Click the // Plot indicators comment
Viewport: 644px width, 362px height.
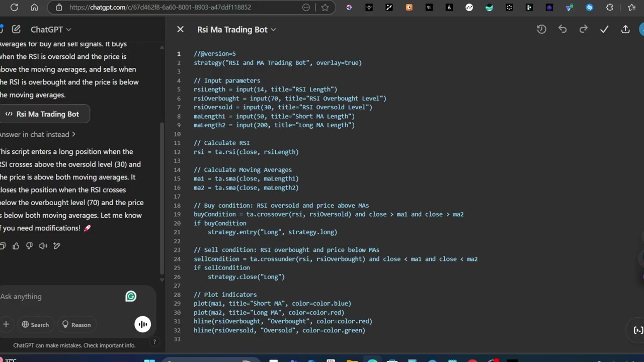[x=225, y=295]
